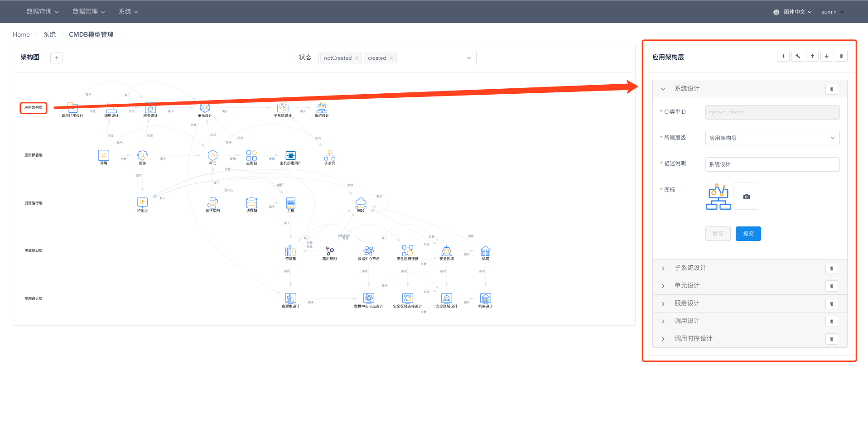Click the plus button in the 应用架构层 panel header
This screenshot has width=868, height=442.
coord(783,56)
